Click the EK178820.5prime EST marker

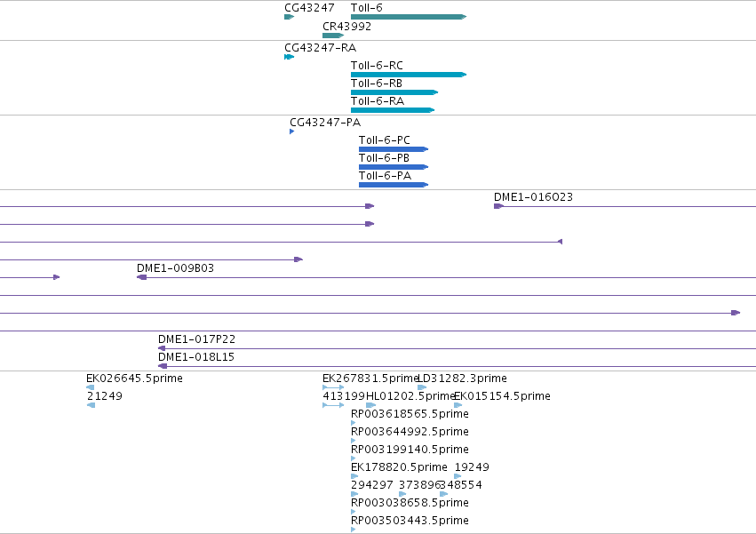(354, 476)
